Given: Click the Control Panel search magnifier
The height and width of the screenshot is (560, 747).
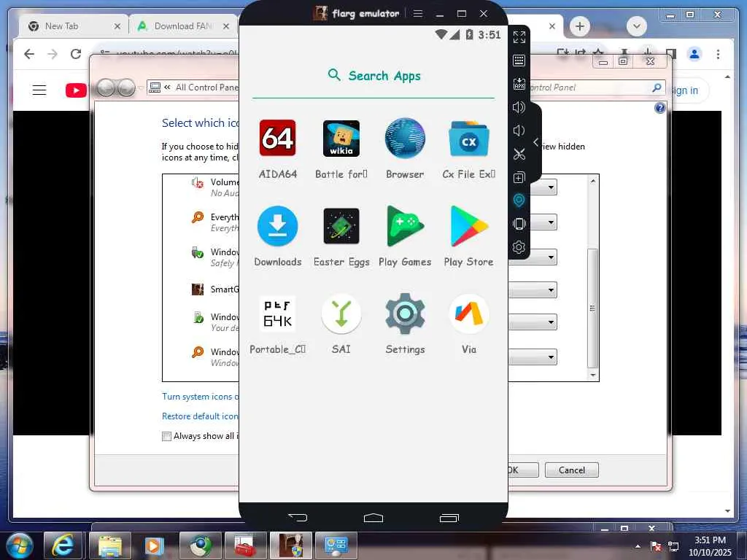Looking at the screenshot, I should (x=657, y=87).
